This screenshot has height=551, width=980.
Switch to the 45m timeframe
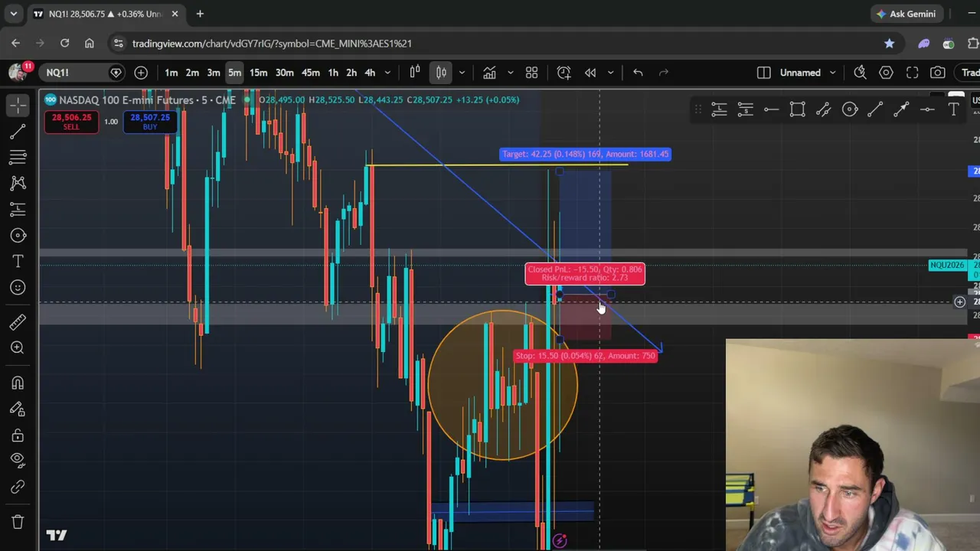click(x=310, y=73)
